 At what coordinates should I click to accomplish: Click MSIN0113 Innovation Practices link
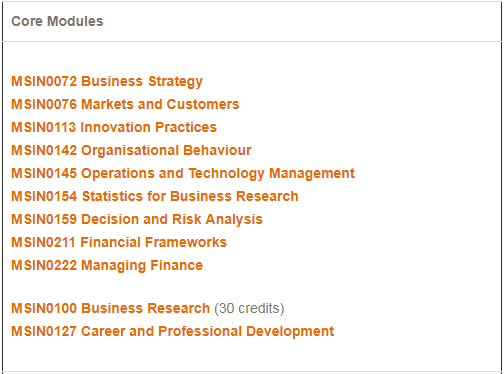click(114, 127)
